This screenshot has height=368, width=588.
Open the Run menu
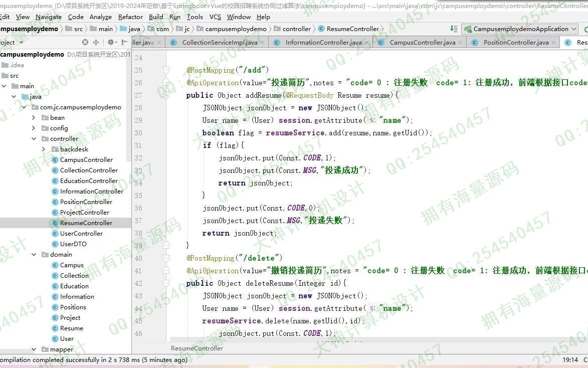(175, 17)
